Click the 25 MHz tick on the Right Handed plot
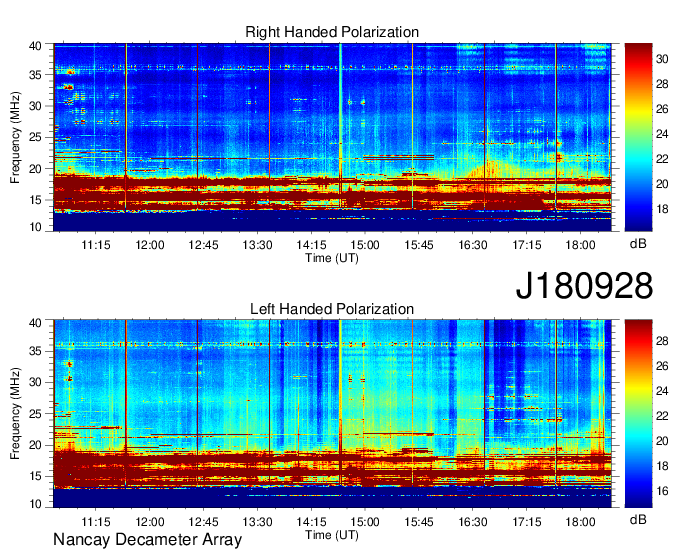This screenshot has width=680, height=552. tap(36, 137)
